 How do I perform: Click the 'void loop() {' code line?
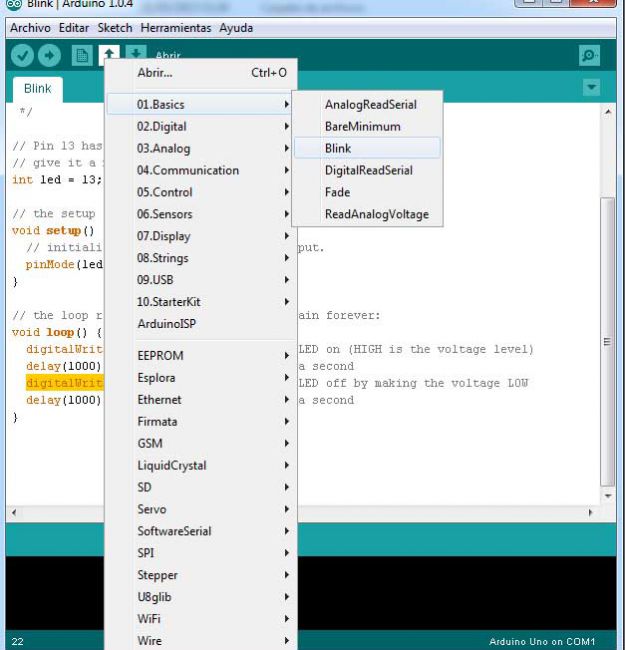pyautogui.click(x=57, y=332)
